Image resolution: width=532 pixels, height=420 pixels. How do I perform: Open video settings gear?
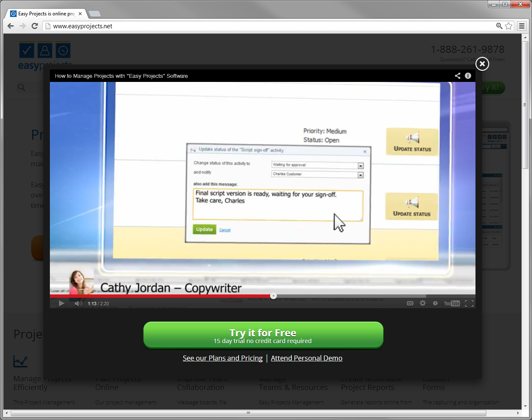pyautogui.click(x=423, y=304)
